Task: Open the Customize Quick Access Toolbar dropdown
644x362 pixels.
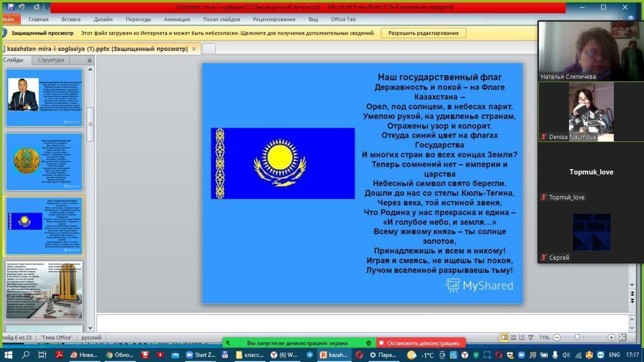Action: tap(47, 7)
